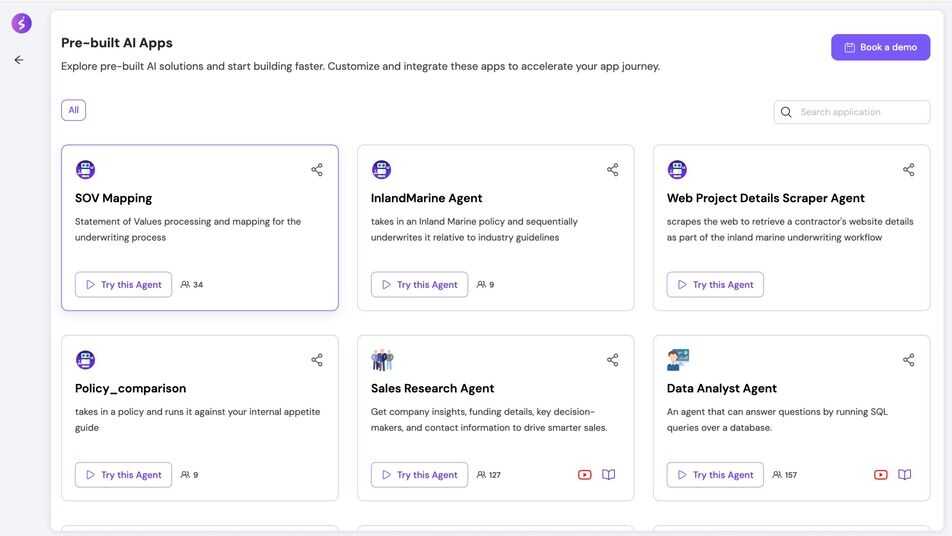The width and height of the screenshot is (952, 536).
Task: Share the Policy_comparison agent
Action: coord(317,360)
